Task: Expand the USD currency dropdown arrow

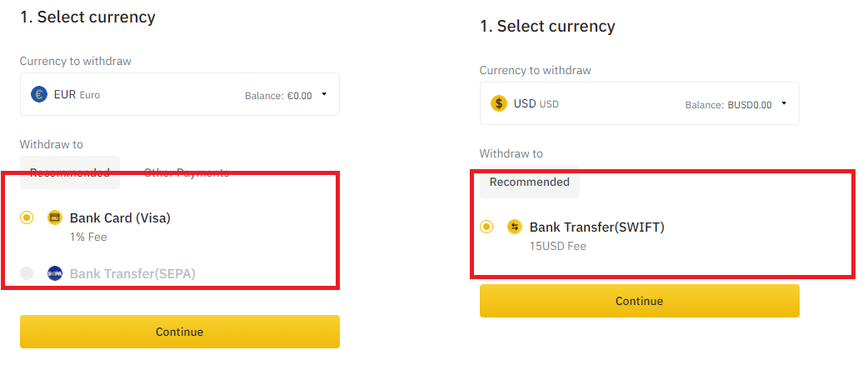Action: (784, 104)
